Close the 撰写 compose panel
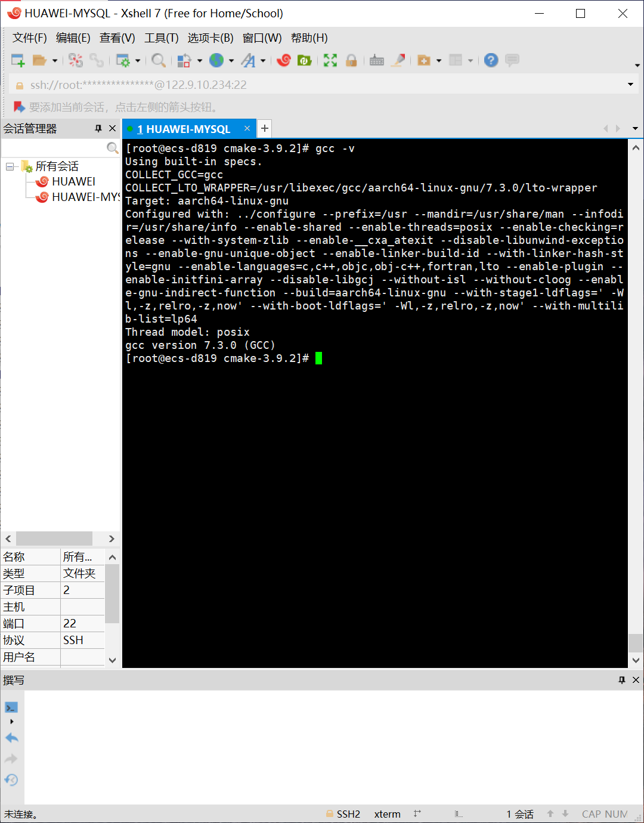644x823 pixels. 636,680
